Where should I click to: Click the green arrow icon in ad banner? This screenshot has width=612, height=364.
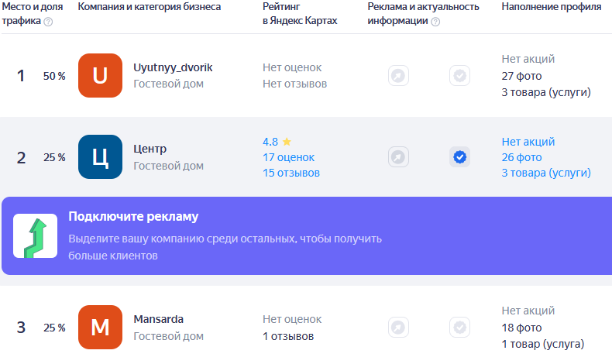click(36, 235)
